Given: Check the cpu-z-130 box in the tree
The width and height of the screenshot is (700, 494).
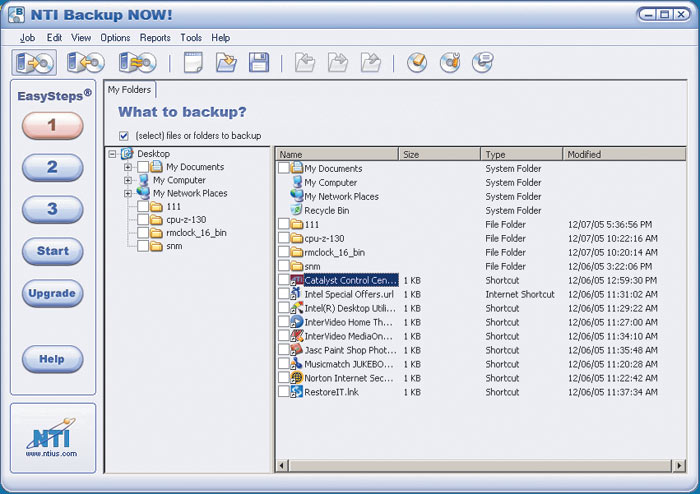Looking at the screenshot, I should click(143, 220).
